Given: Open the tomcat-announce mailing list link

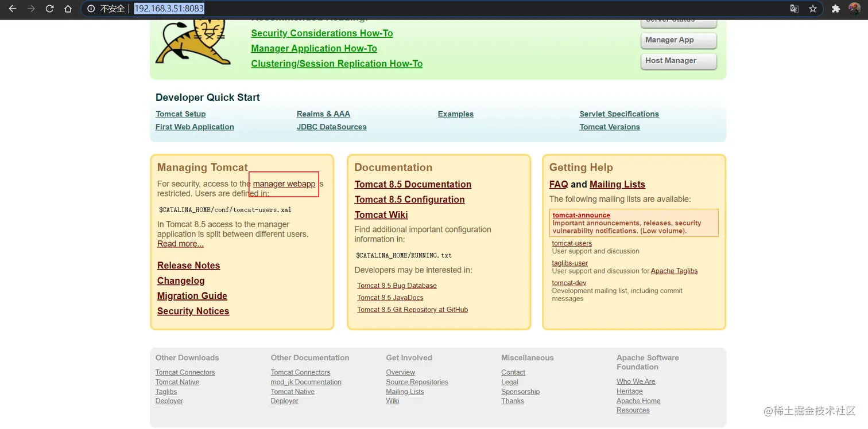Looking at the screenshot, I should point(582,216).
